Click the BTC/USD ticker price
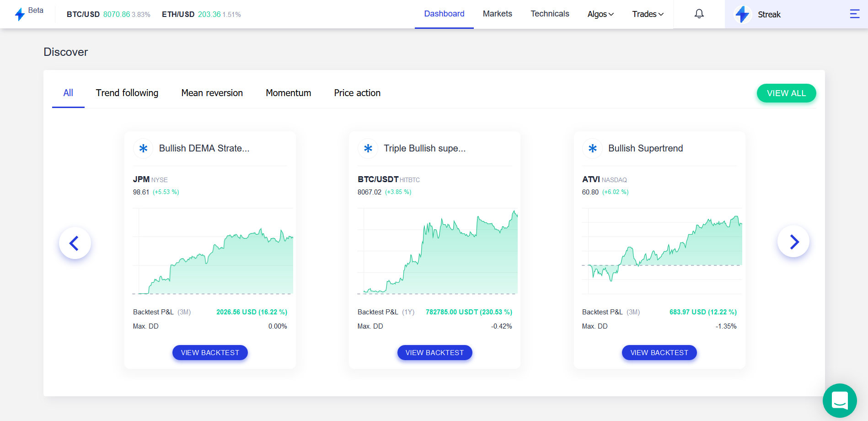The height and width of the screenshot is (421, 868). [x=117, y=14]
